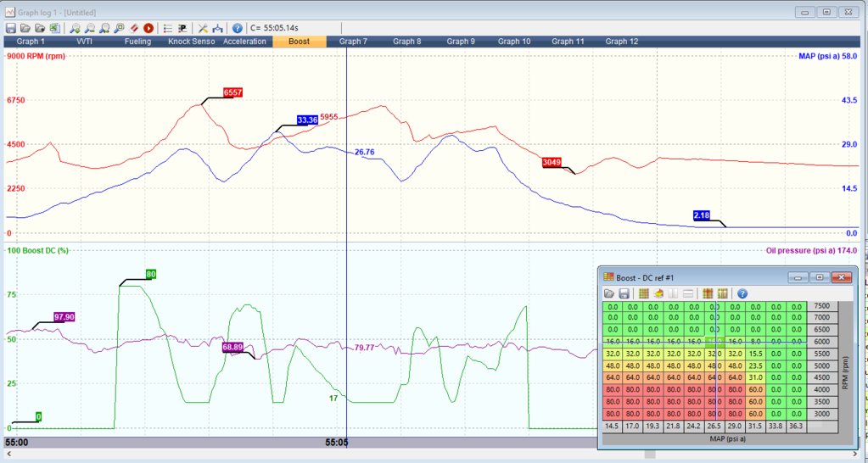Screen dimensions: 868x463
Task: Click the 55:05 label on the time axis
Action: click(337, 443)
